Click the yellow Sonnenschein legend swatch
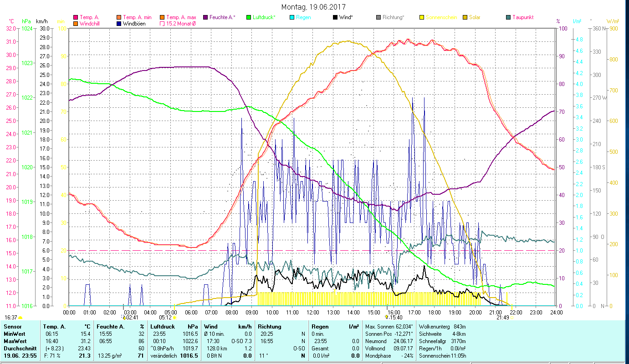Viewport: 629px width, 364px height. point(421,17)
